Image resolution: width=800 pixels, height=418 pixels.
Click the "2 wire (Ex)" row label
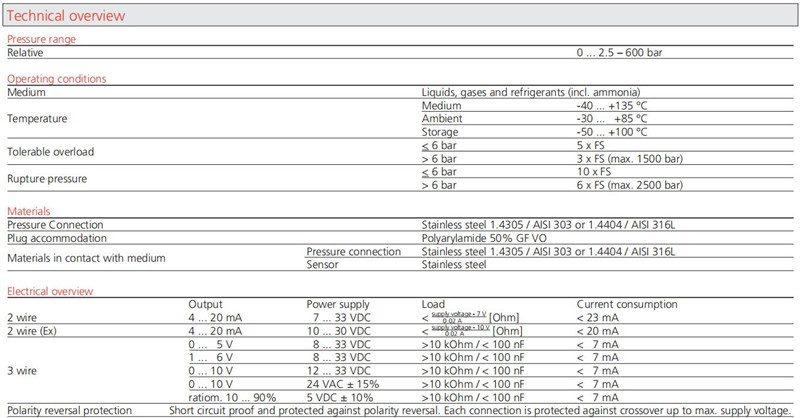[35, 330]
